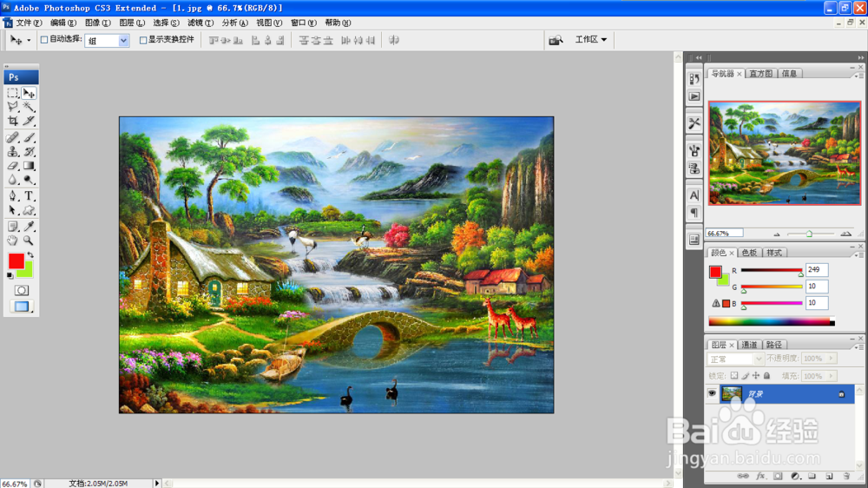This screenshot has width=868, height=488.
Task: Open the Move tool preset picker arrow
Action: tap(29, 41)
